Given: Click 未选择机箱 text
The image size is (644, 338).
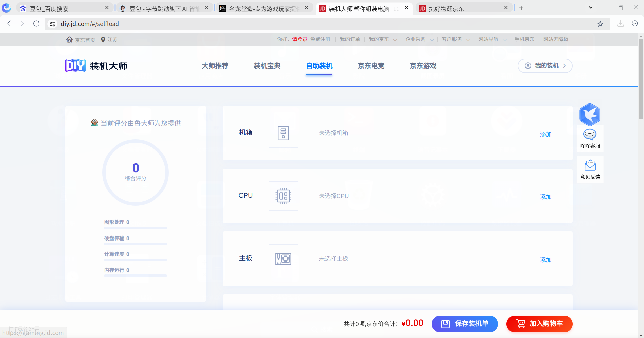Looking at the screenshot, I should (x=333, y=133).
